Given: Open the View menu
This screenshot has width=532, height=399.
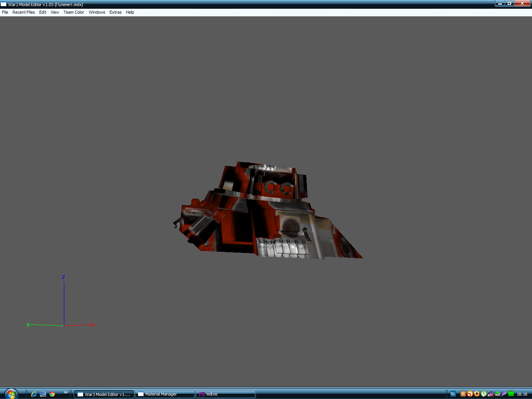Looking at the screenshot, I should point(55,12).
